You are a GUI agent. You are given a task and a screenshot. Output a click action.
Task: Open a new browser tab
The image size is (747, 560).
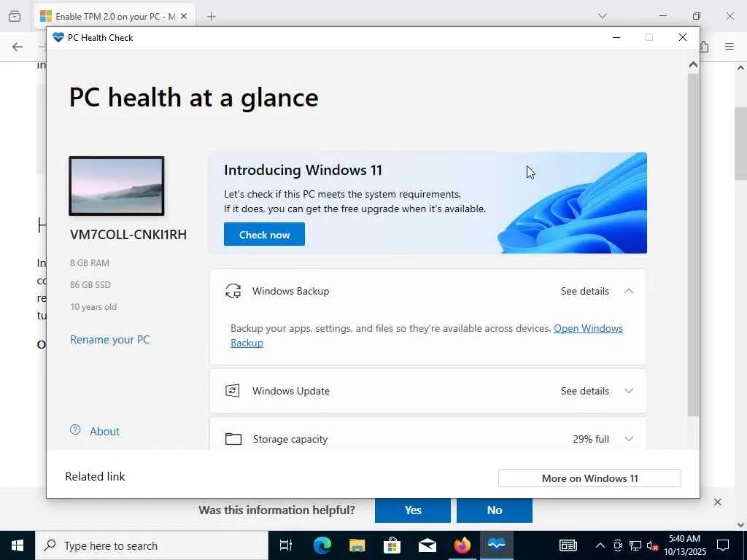click(x=211, y=16)
